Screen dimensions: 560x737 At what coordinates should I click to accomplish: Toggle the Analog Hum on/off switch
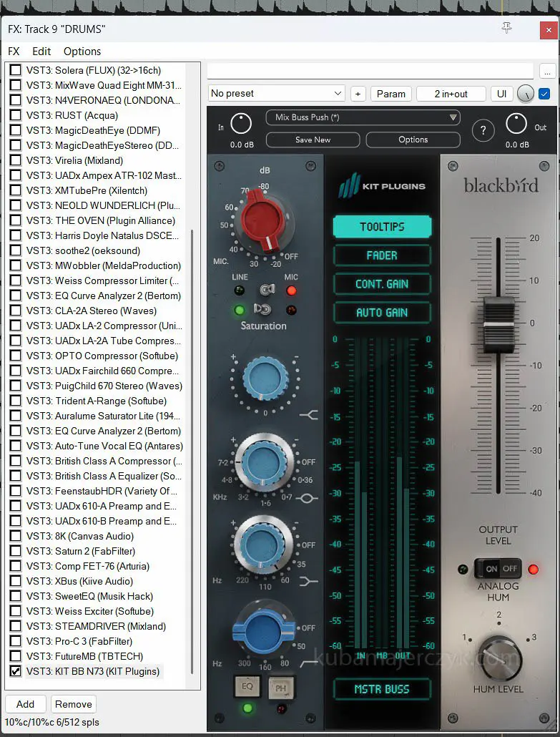pos(498,569)
